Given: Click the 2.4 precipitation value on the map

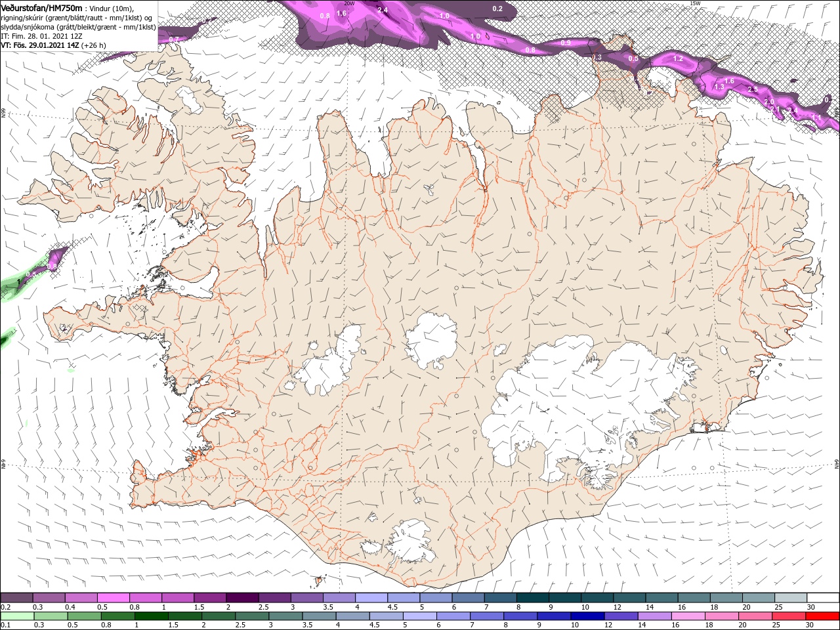Looking at the screenshot, I should tap(383, 10).
